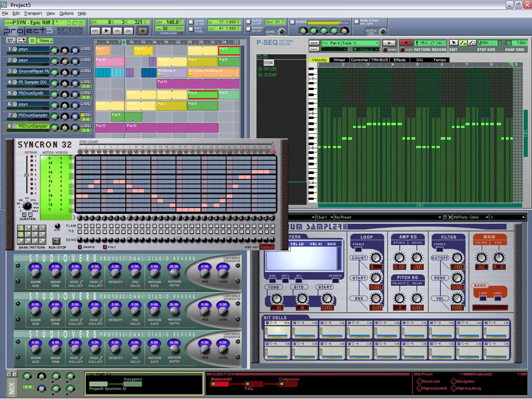Click Drum Sampler Filter Cutoff knob
Image resolution: width=532 pixels, height=399 pixels.
(457, 258)
